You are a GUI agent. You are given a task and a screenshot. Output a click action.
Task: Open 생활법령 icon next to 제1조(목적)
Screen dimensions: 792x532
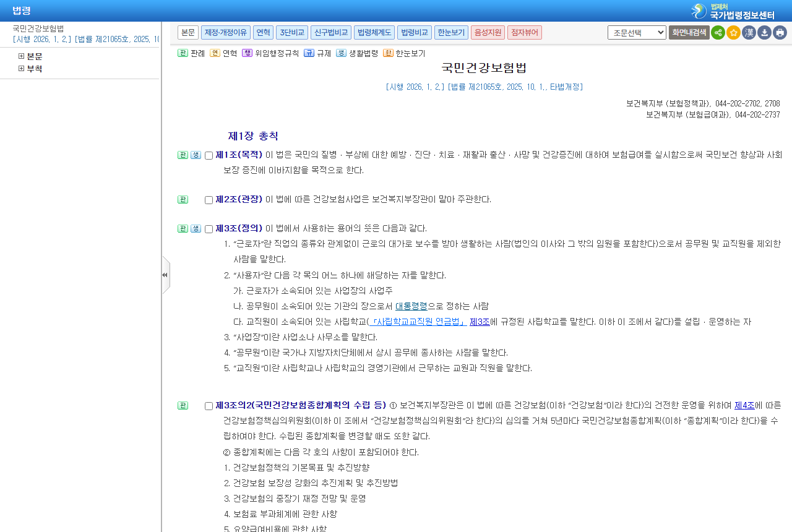coord(196,155)
